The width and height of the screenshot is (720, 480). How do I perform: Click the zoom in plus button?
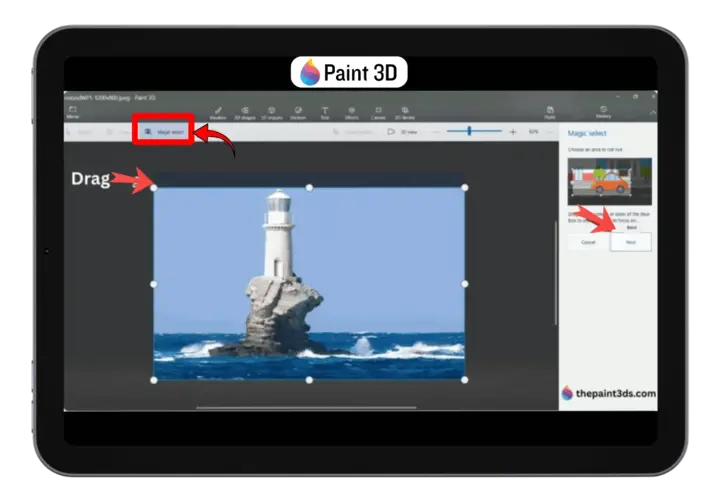pyautogui.click(x=513, y=131)
